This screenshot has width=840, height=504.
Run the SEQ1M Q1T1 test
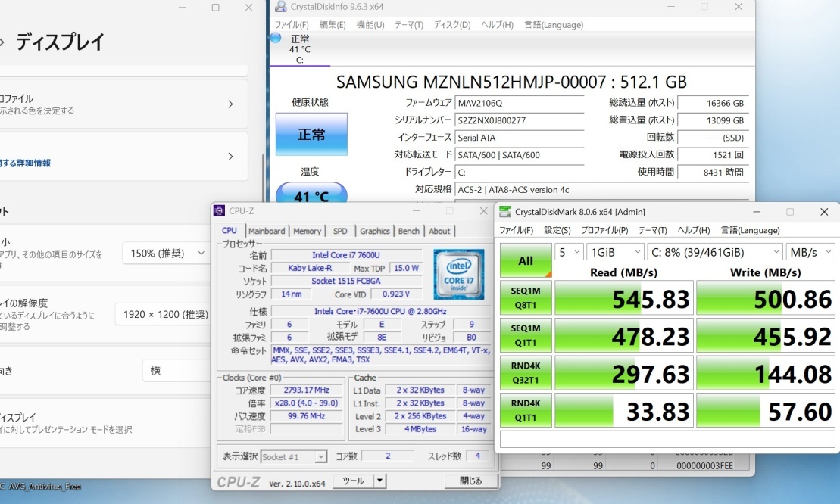526,335
